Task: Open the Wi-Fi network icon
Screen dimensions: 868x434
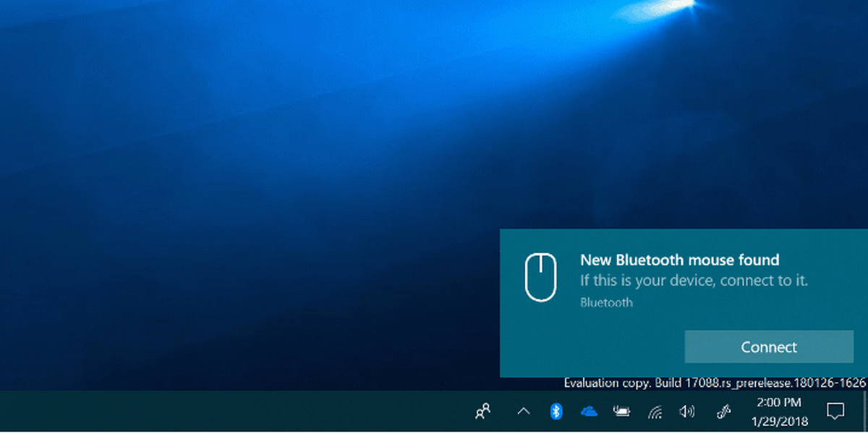Action: click(655, 412)
